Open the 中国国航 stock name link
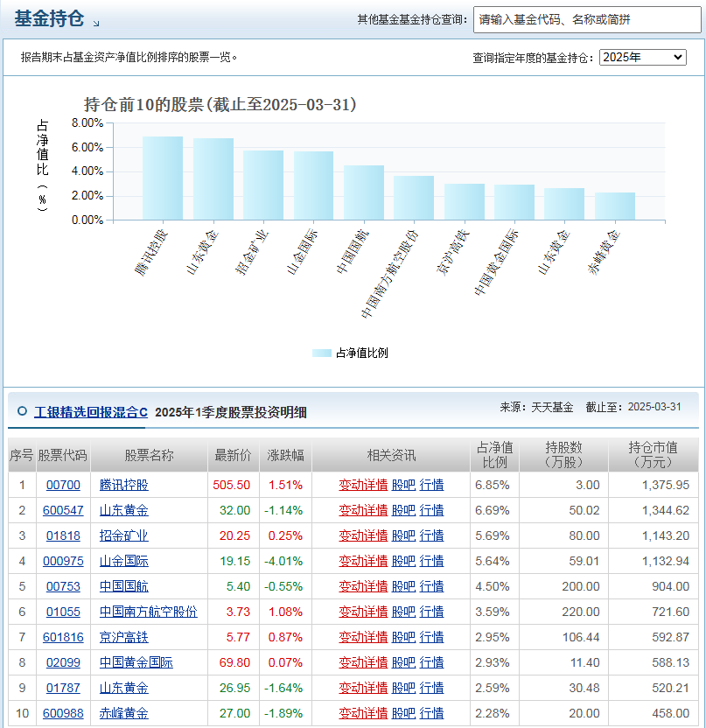This screenshot has height=728, width=706. (124, 586)
